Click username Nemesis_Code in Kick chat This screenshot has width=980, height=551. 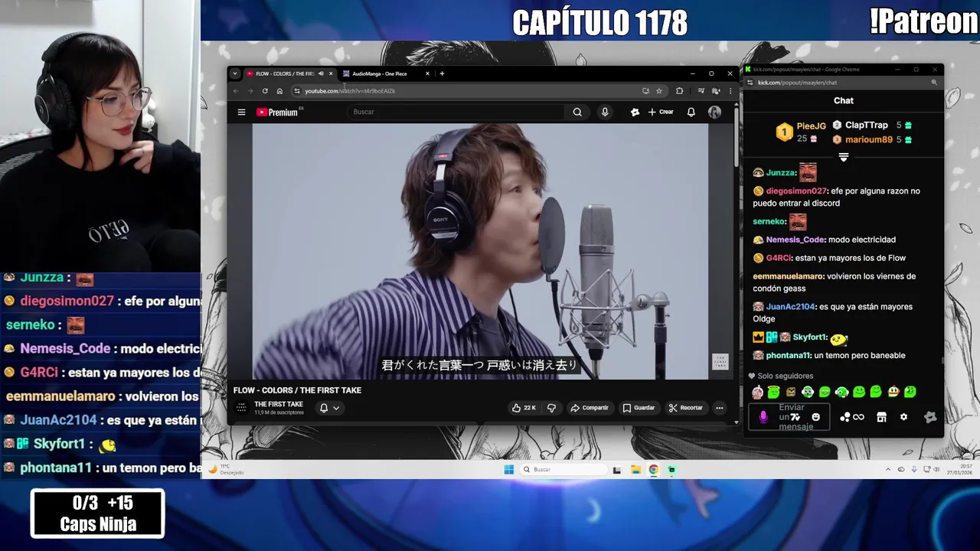[x=795, y=240]
